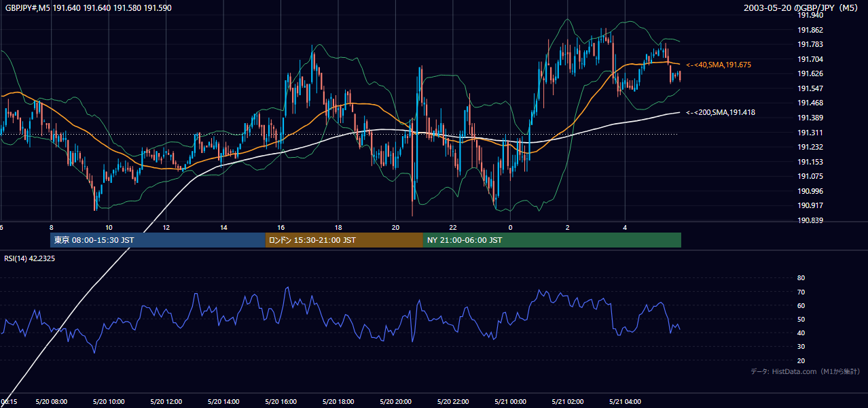The height and width of the screenshot is (408, 868).
Task: Click price axis value 190.996
Action: [810, 192]
